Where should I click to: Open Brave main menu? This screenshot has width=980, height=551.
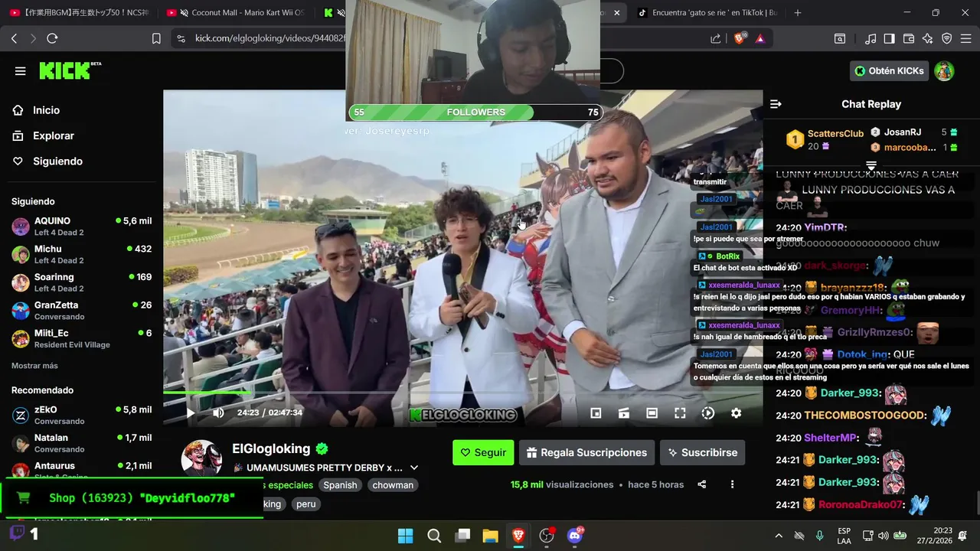coord(966,38)
